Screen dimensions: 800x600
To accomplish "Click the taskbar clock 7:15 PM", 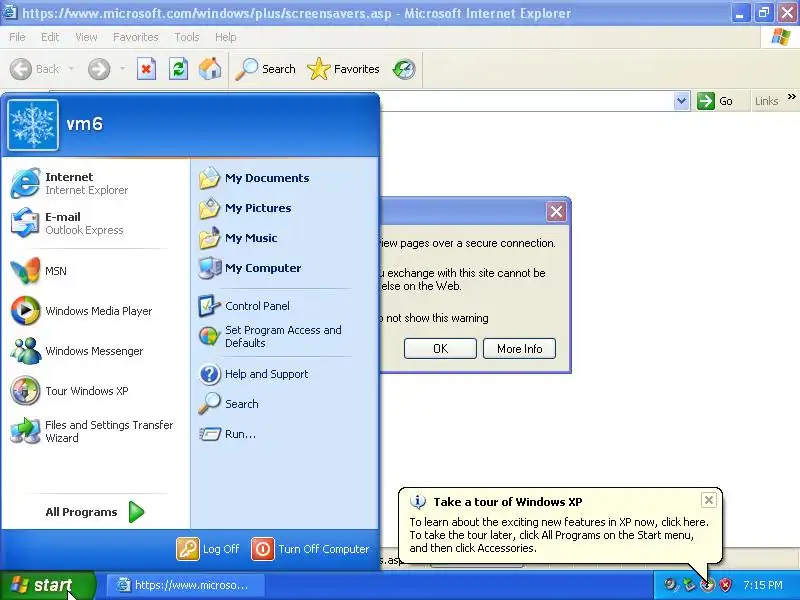I will coord(763,585).
